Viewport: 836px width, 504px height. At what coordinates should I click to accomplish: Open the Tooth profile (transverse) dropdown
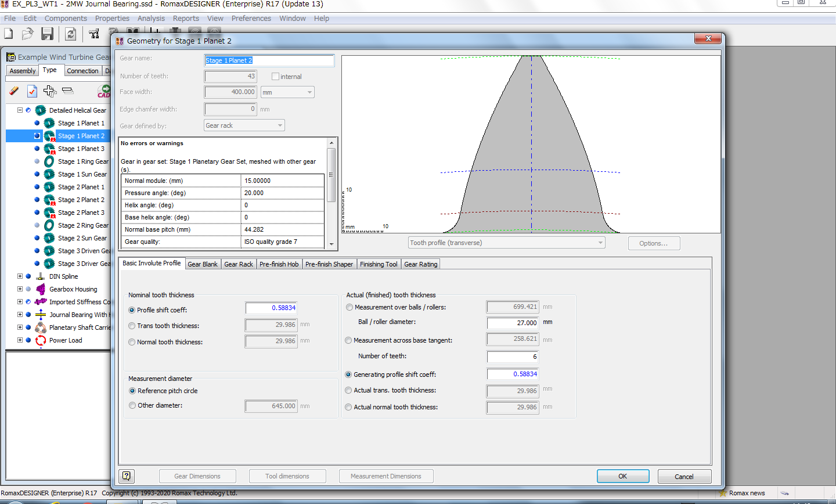coord(507,243)
